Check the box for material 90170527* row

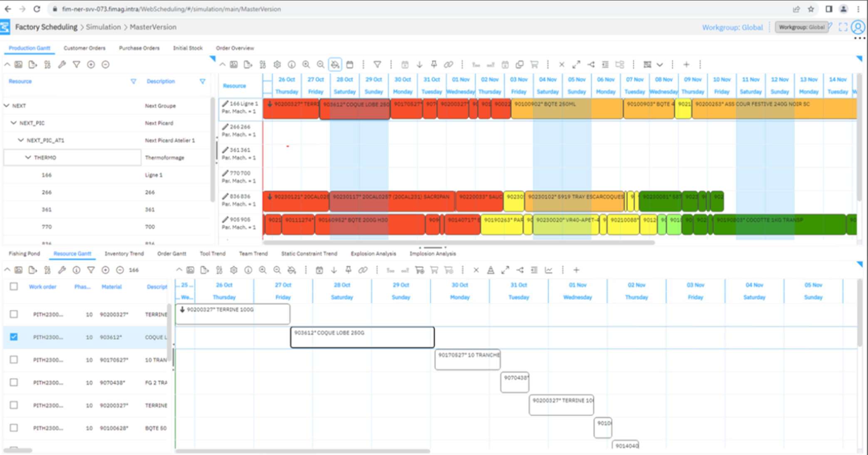[14, 360]
